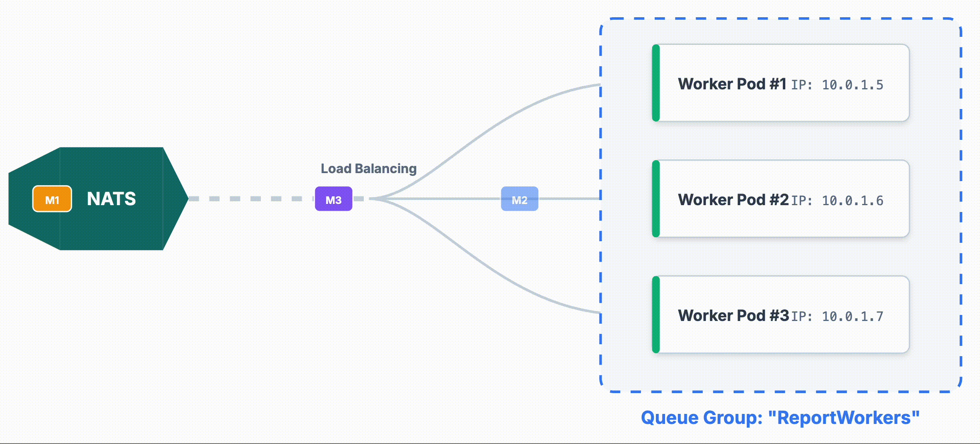This screenshot has width=980, height=444.
Task: Click the faded blue M2 message badge
Action: point(519,199)
